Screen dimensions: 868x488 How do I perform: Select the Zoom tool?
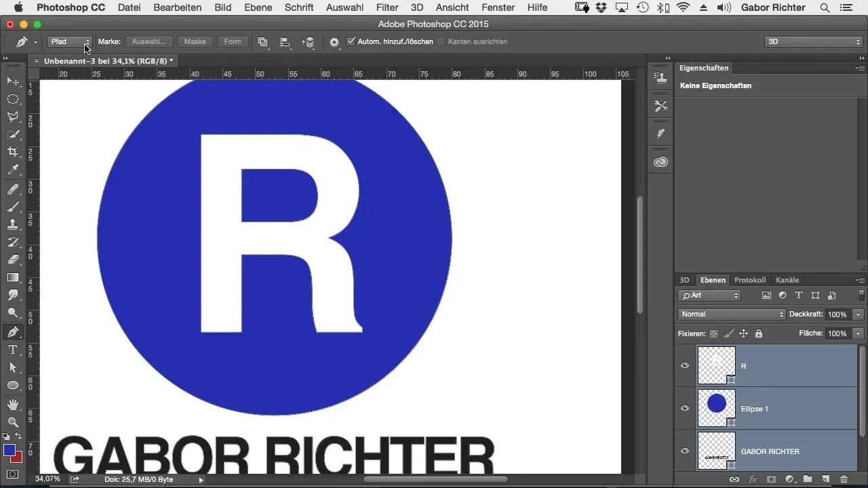click(x=13, y=422)
